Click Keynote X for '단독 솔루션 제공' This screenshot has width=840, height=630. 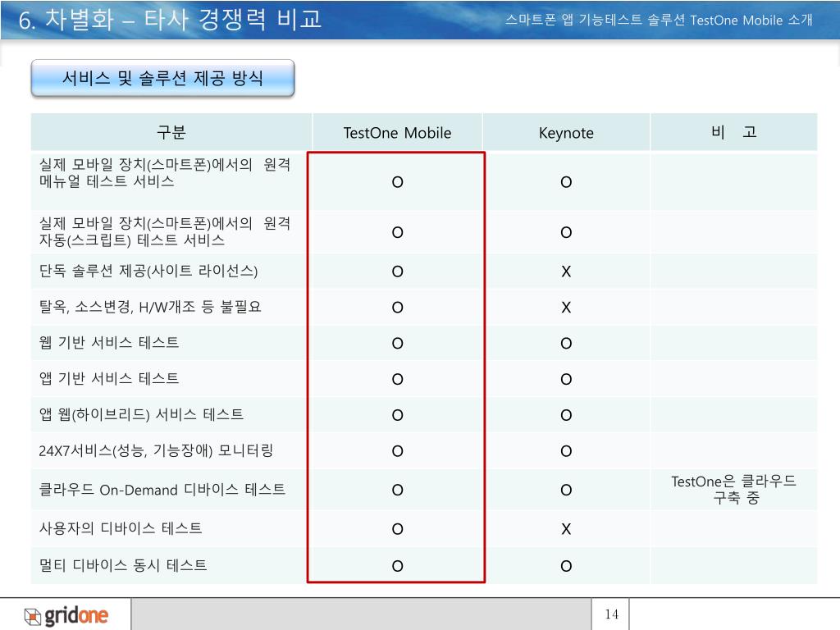pyautogui.click(x=566, y=272)
